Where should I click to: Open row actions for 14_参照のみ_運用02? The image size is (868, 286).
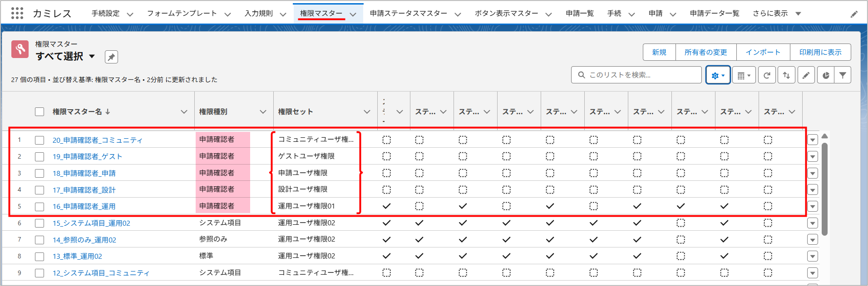coord(813,240)
